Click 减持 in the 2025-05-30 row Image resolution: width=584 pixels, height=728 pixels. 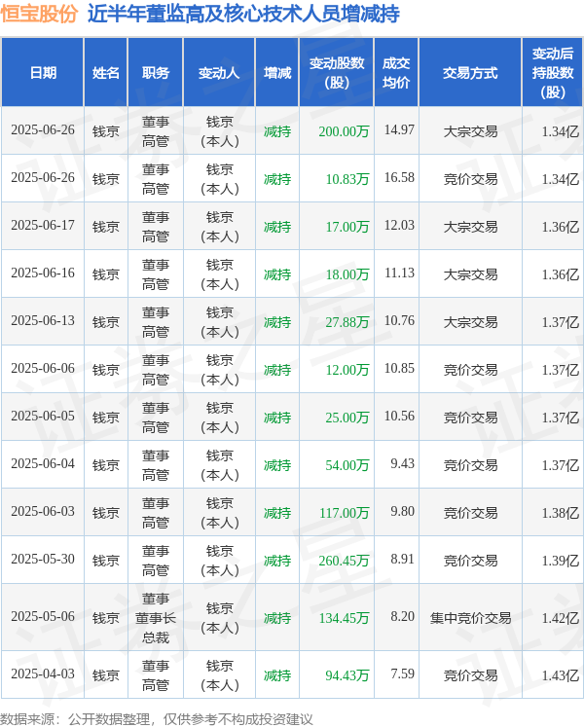[277, 561]
